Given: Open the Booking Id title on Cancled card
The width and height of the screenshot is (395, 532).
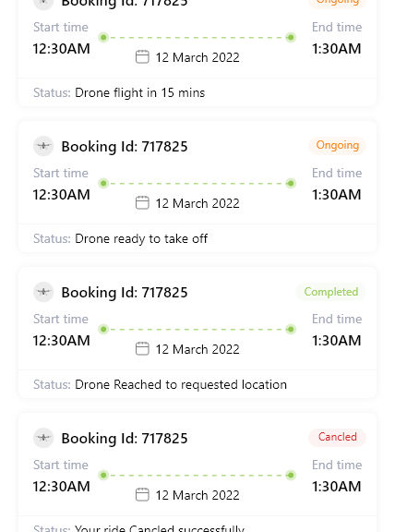Looking at the screenshot, I should 125,439.
